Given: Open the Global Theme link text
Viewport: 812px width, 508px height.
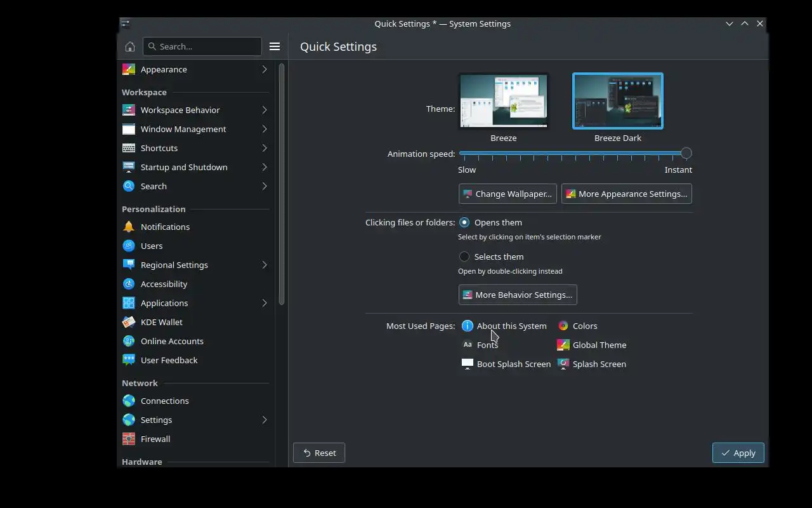Looking at the screenshot, I should pos(599,345).
